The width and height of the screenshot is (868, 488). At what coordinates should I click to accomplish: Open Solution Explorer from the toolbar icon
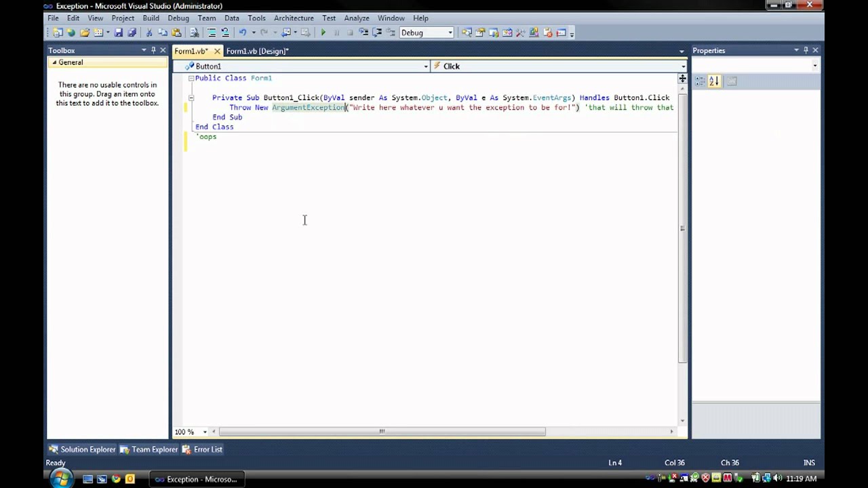467,33
